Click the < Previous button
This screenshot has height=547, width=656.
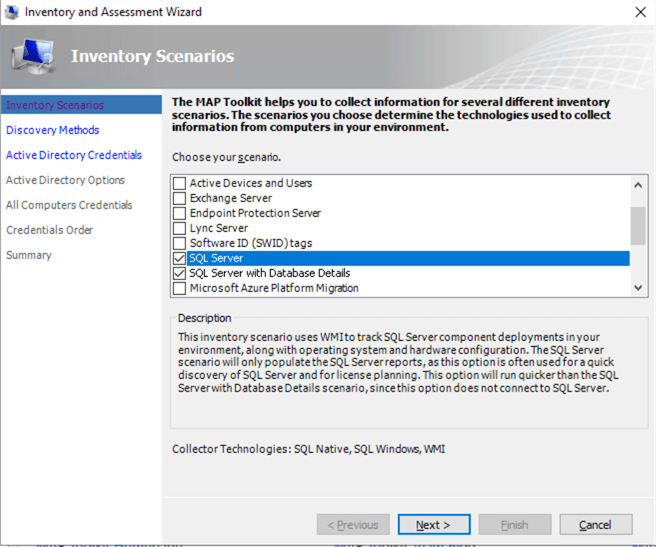click(x=353, y=525)
